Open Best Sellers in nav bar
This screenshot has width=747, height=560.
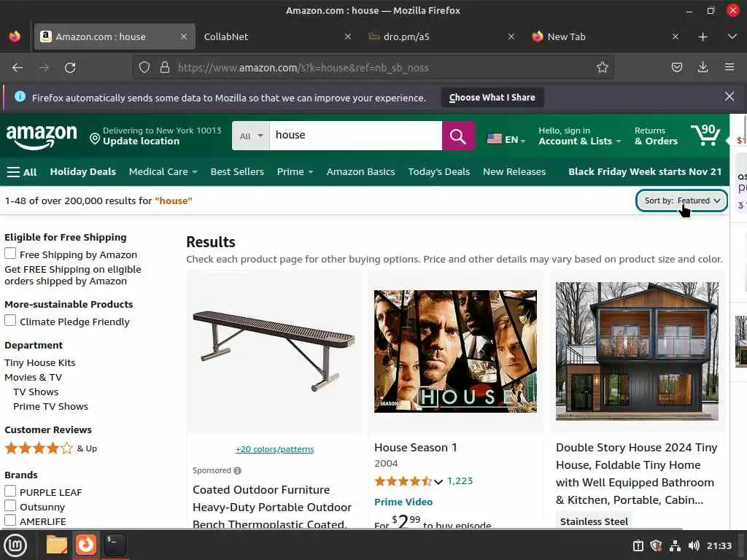click(x=237, y=172)
